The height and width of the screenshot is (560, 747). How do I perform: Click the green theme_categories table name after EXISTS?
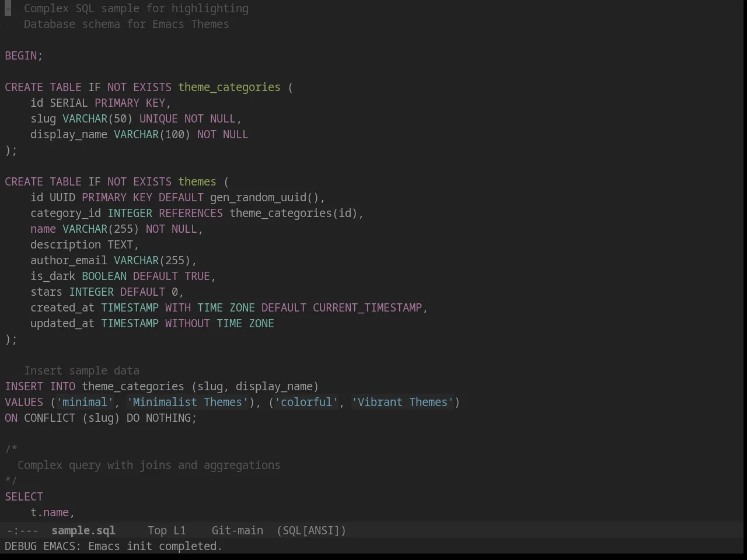pyautogui.click(x=229, y=87)
